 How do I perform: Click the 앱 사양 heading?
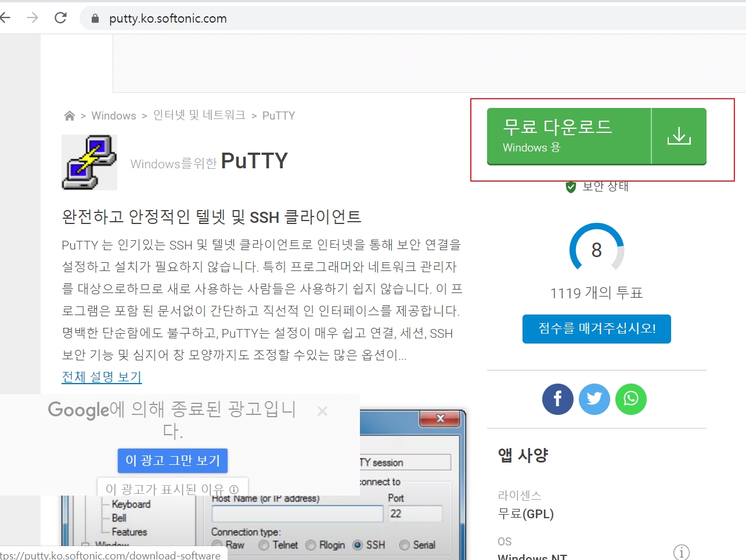click(523, 456)
